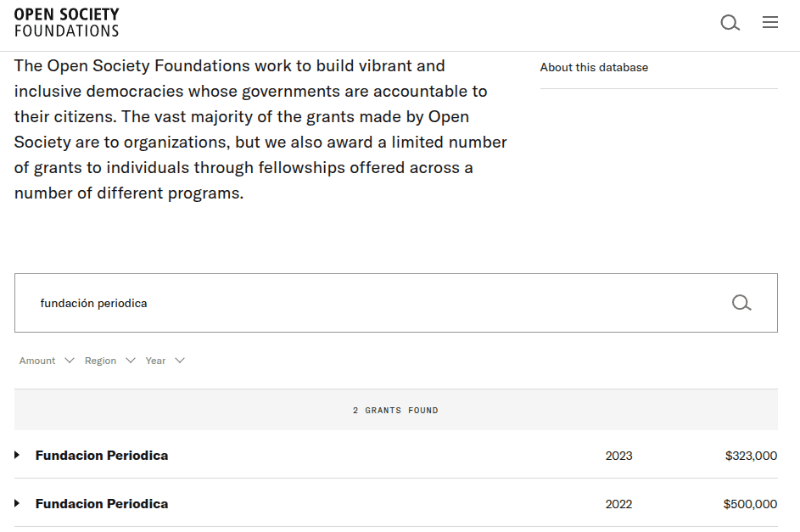Open the Amount filter dropdown

47,361
